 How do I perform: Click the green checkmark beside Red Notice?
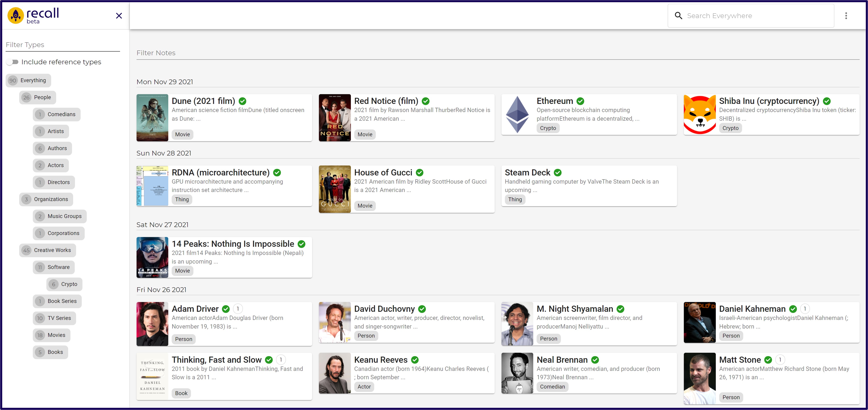pyautogui.click(x=426, y=101)
